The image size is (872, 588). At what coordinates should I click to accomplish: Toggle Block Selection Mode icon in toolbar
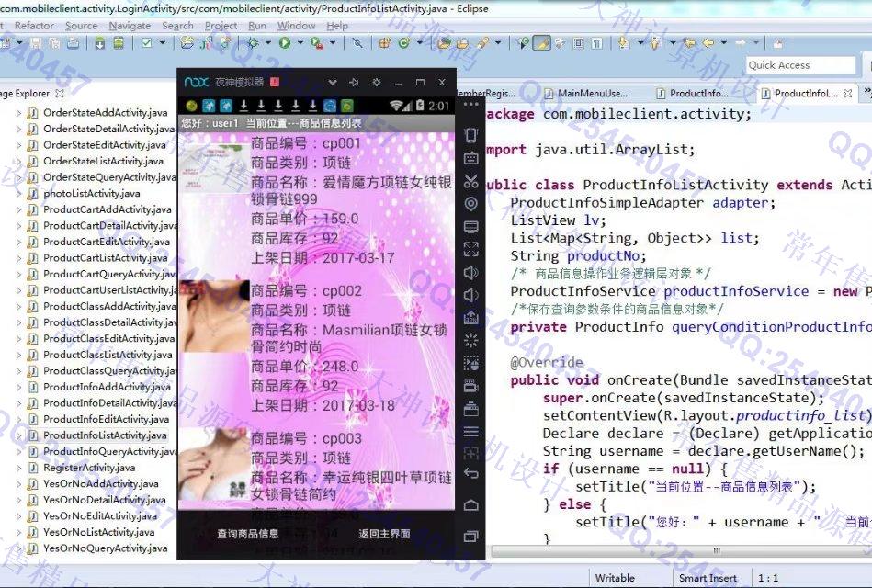[x=578, y=43]
